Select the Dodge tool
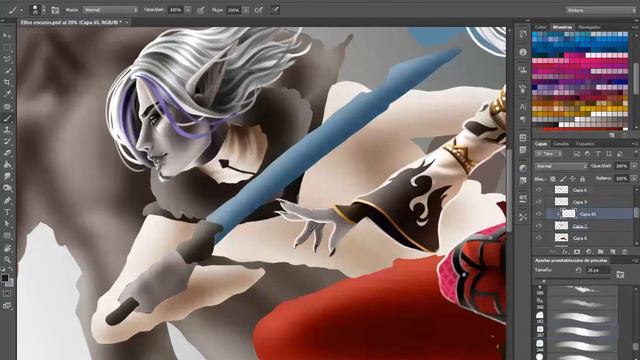This screenshot has width=640, height=360. click(7, 188)
